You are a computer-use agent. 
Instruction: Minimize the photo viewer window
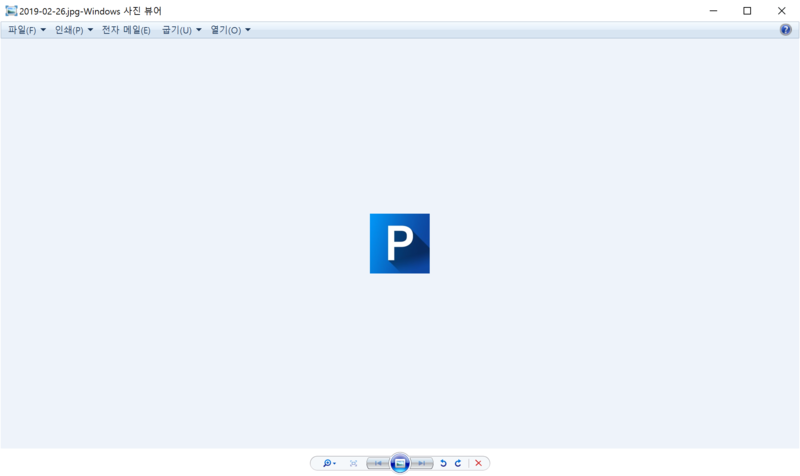(x=713, y=11)
